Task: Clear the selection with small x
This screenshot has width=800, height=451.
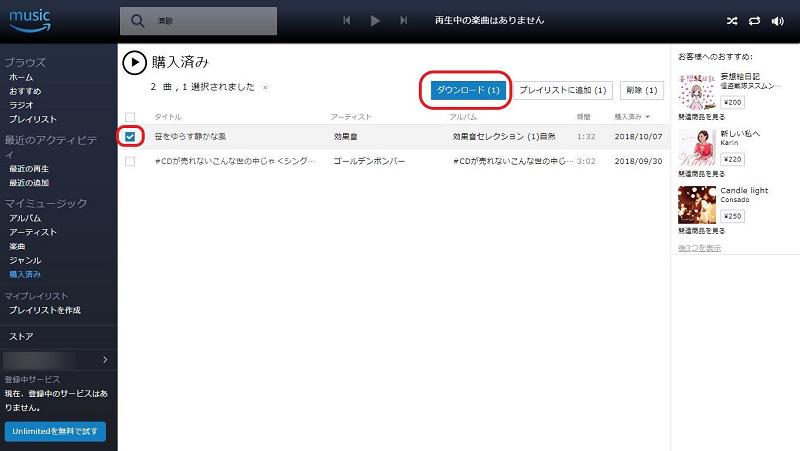Action: click(x=265, y=87)
